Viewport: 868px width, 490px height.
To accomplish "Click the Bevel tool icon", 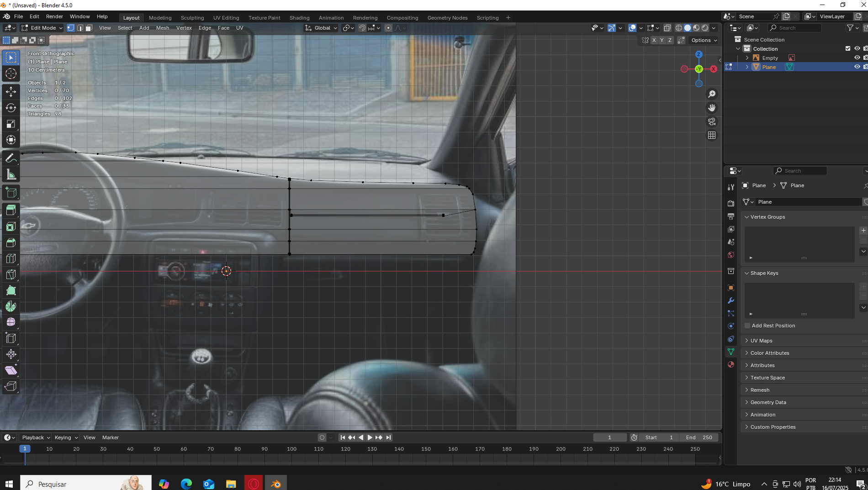I will coord(11,242).
